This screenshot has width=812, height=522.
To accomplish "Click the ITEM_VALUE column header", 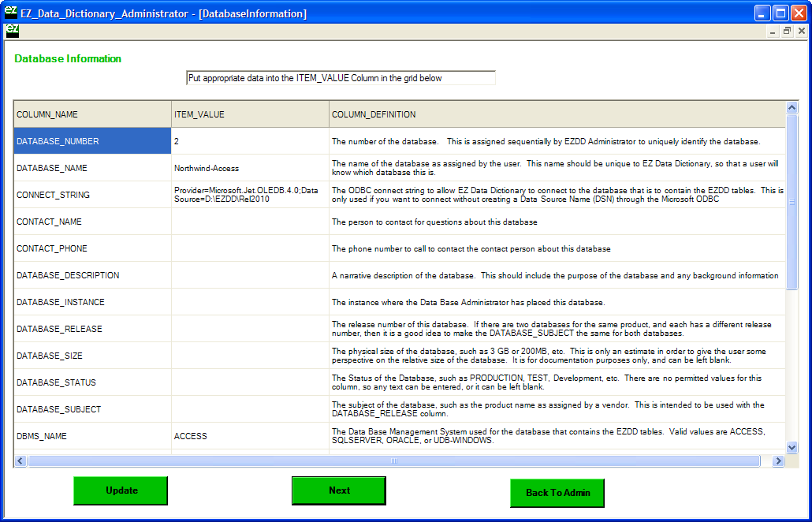I will [x=250, y=114].
